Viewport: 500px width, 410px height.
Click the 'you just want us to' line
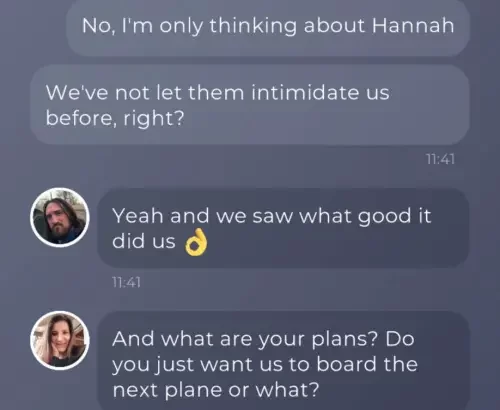[x=211, y=364]
